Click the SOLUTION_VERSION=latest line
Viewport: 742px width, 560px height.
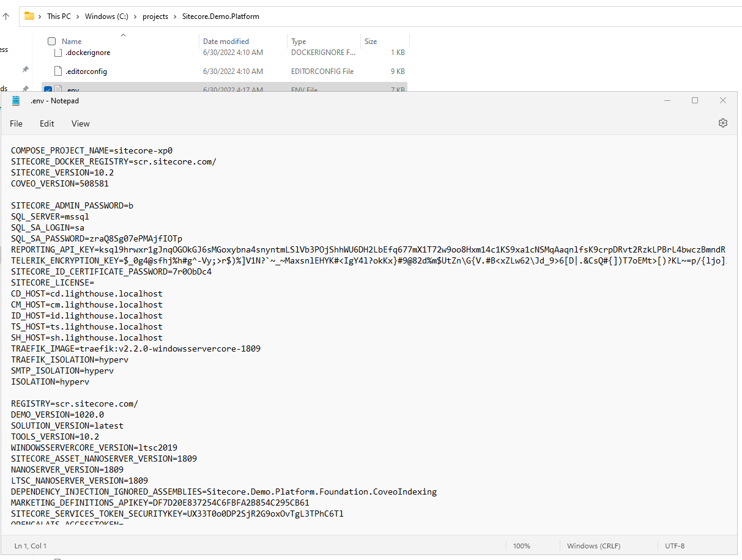coord(67,426)
